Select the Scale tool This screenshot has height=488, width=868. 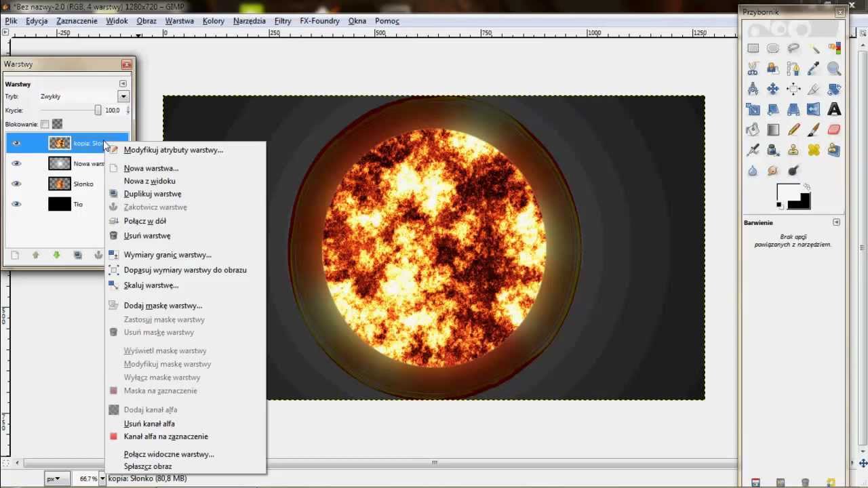(753, 109)
